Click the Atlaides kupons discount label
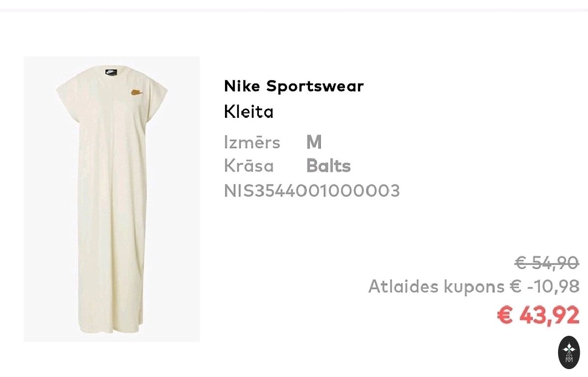The width and height of the screenshot is (588, 377). pos(436,286)
